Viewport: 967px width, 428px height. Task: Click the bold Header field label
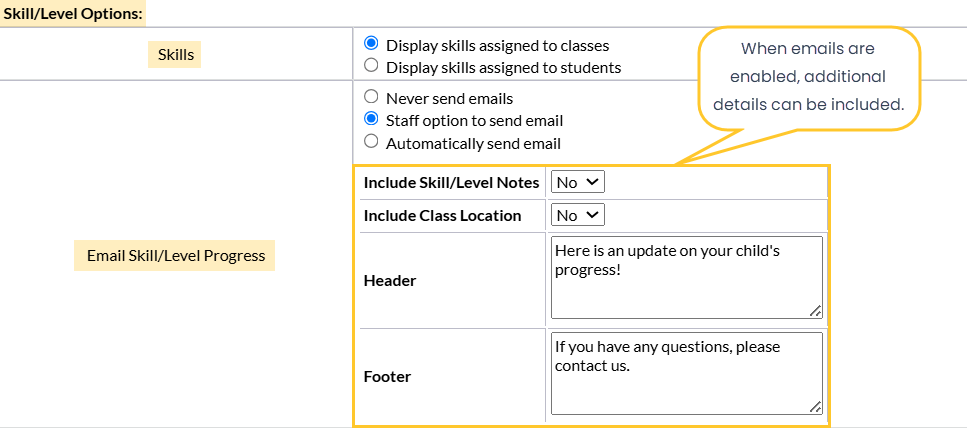pos(389,281)
